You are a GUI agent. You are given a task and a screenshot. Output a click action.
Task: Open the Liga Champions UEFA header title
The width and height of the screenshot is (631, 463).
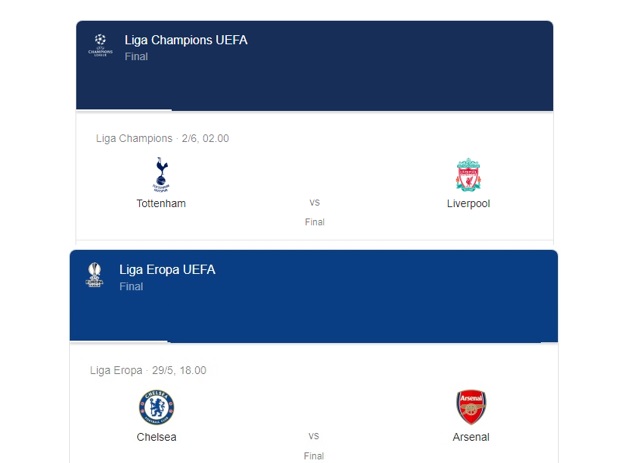(x=186, y=40)
